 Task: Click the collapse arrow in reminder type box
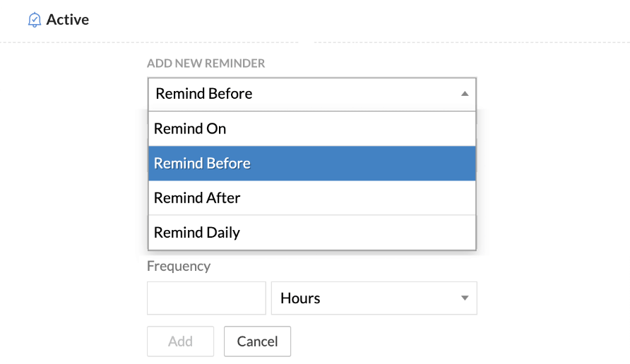click(x=464, y=93)
